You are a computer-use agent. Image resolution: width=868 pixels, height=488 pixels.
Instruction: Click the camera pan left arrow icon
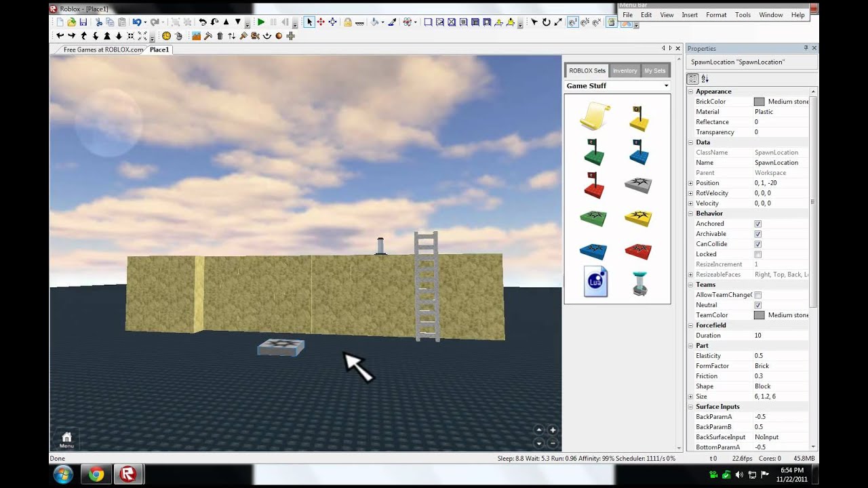click(60, 36)
